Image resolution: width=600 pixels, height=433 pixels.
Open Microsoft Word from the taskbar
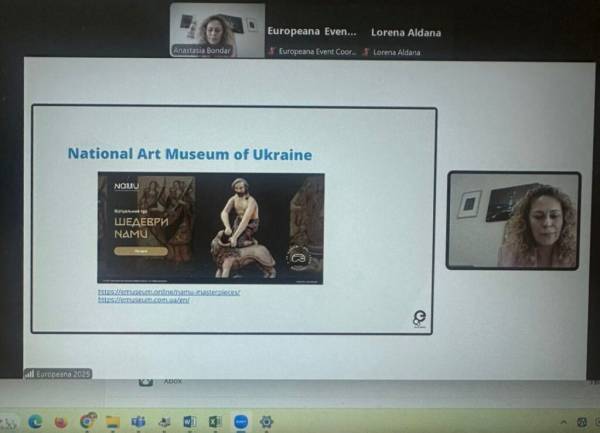(190, 422)
